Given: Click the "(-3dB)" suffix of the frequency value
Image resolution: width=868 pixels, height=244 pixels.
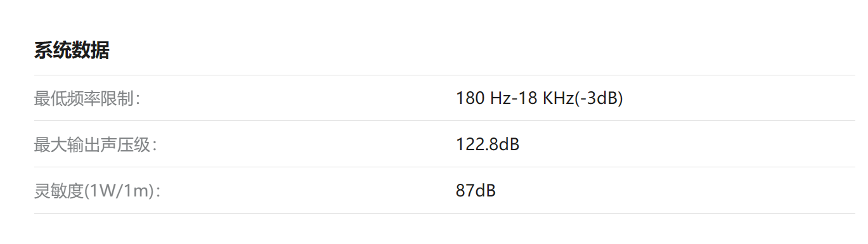Looking at the screenshot, I should click(599, 98).
